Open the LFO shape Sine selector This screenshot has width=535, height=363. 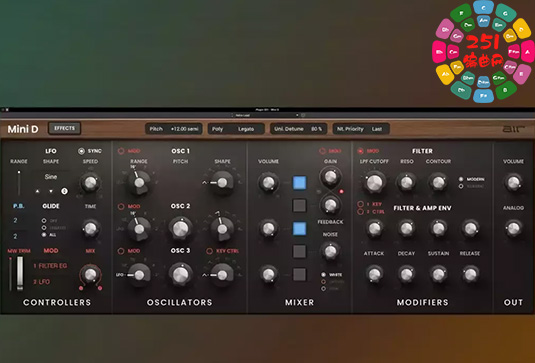pos(51,177)
